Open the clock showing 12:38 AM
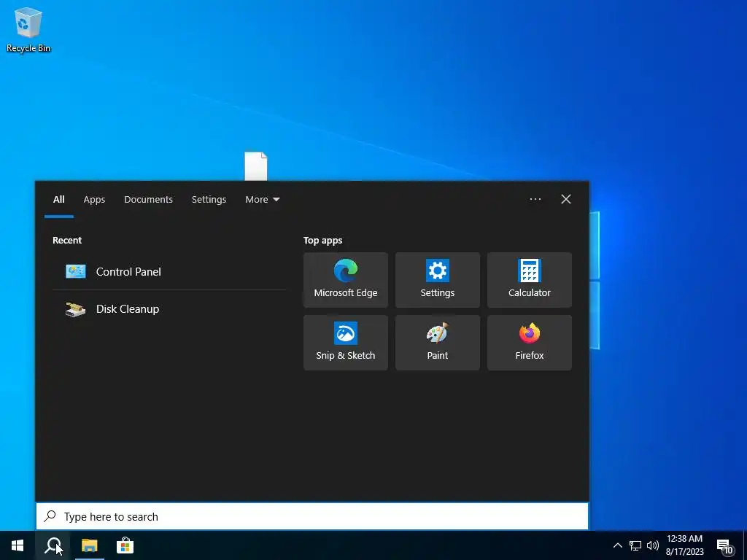 (684, 545)
